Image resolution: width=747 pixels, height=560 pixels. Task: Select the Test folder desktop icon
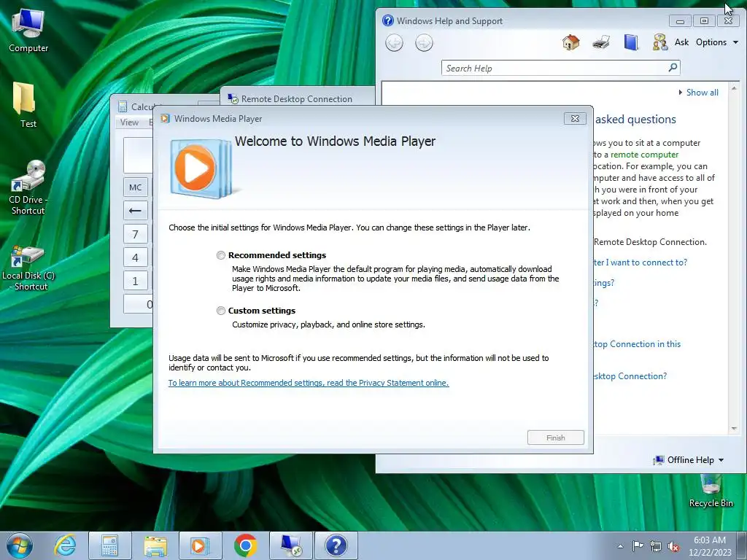(x=25, y=105)
